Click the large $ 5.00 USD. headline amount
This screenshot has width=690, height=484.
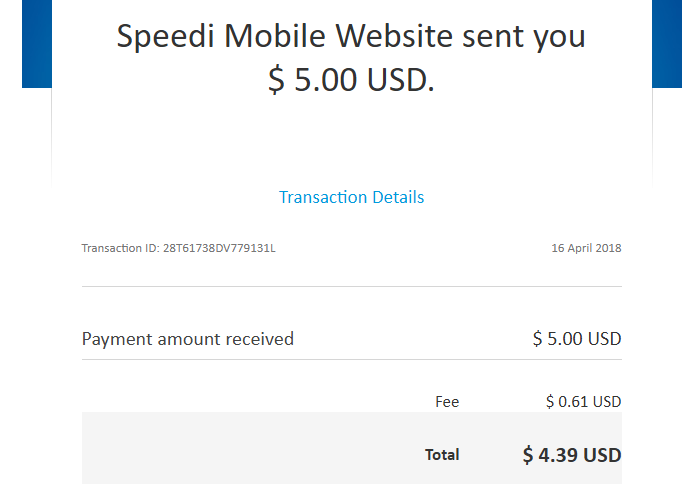click(x=351, y=80)
